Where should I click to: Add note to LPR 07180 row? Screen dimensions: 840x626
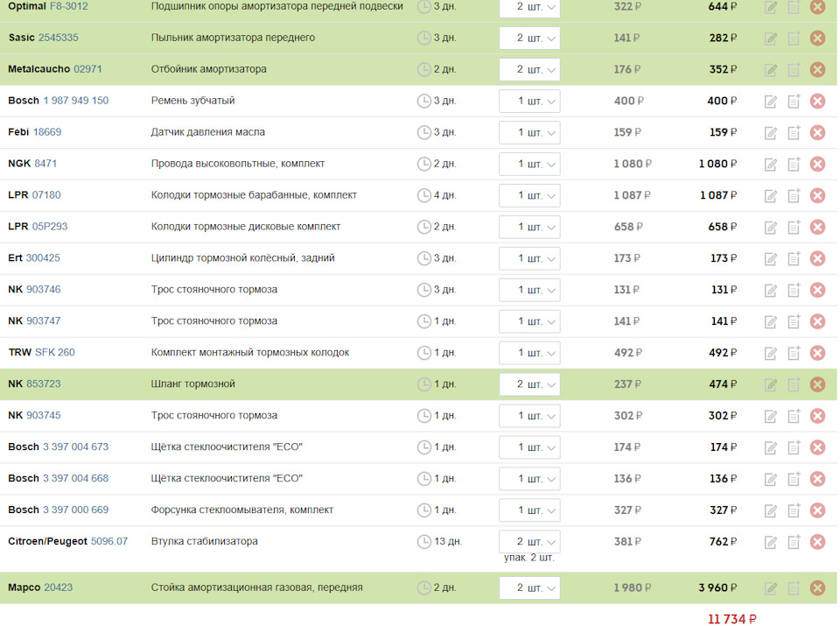(794, 195)
